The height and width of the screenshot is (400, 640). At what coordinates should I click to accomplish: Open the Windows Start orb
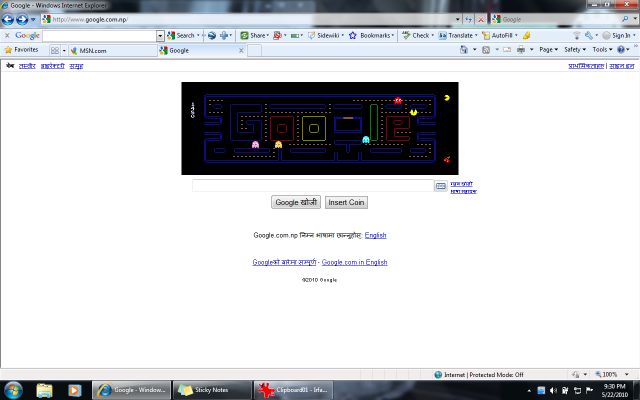(13, 390)
